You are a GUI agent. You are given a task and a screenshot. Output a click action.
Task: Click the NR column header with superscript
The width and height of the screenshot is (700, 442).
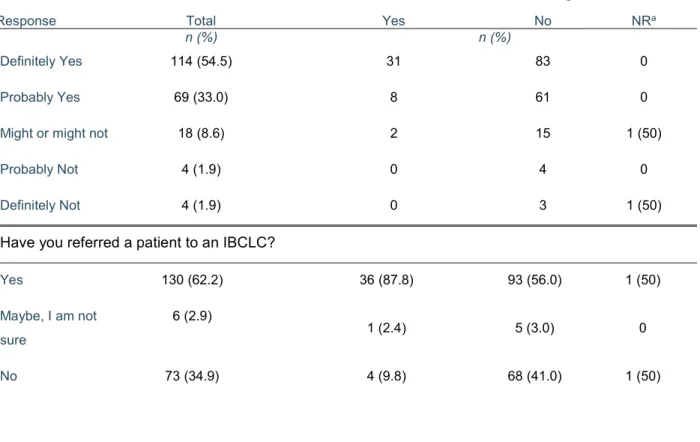643,21
